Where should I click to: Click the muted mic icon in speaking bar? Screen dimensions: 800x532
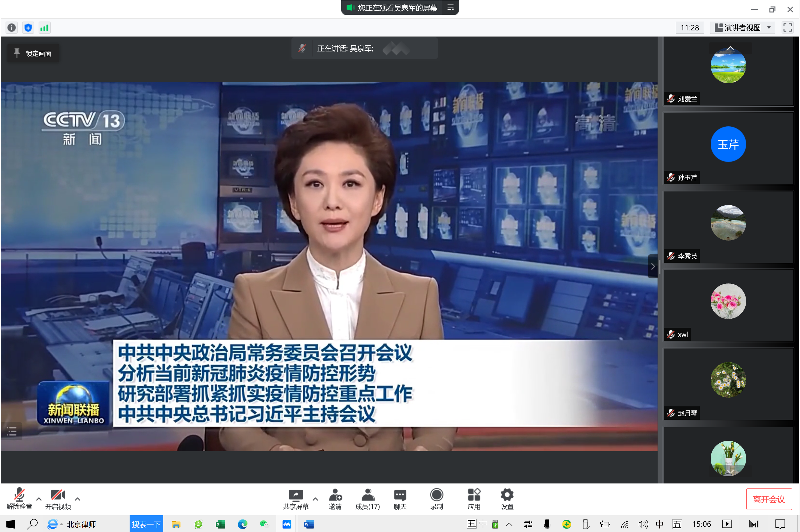[x=302, y=49]
